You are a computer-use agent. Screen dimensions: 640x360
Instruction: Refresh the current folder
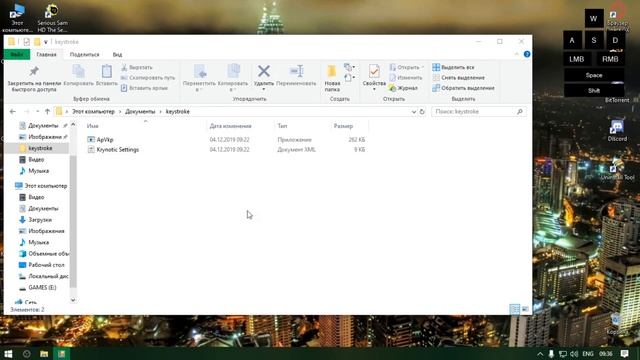click(x=422, y=111)
